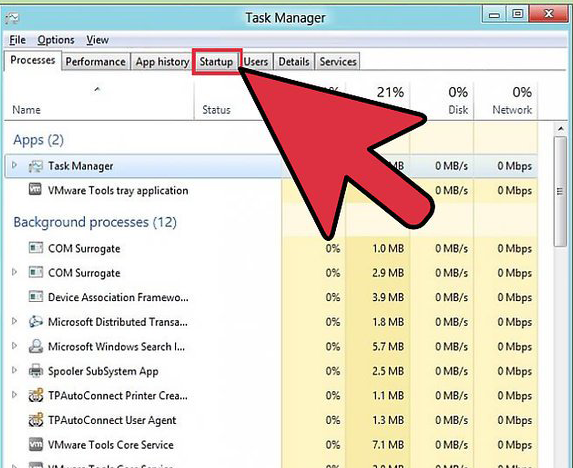The height and width of the screenshot is (468, 573).
Task: Click VMware Tools tray application's 0 Mbps value
Action: (515, 191)
